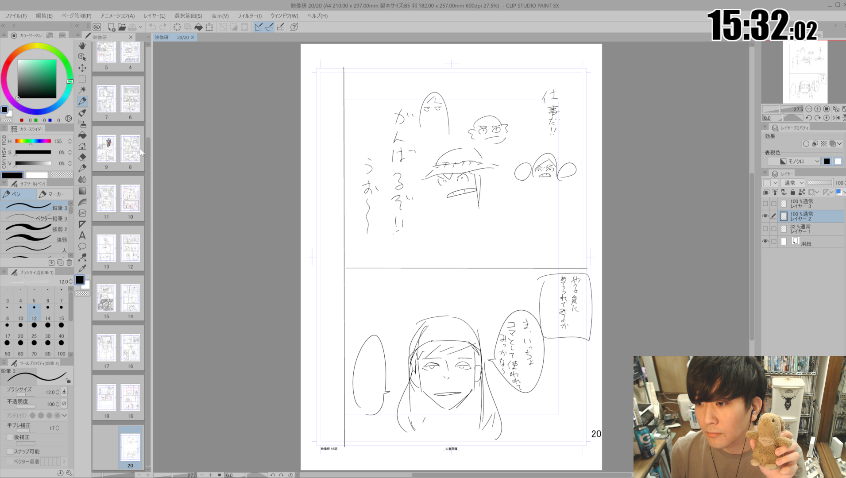This screenshot has height=478, width=846.
Task: Open the レイヤー(L) menu
Action: pyautogui.click(x=154, y=16)
